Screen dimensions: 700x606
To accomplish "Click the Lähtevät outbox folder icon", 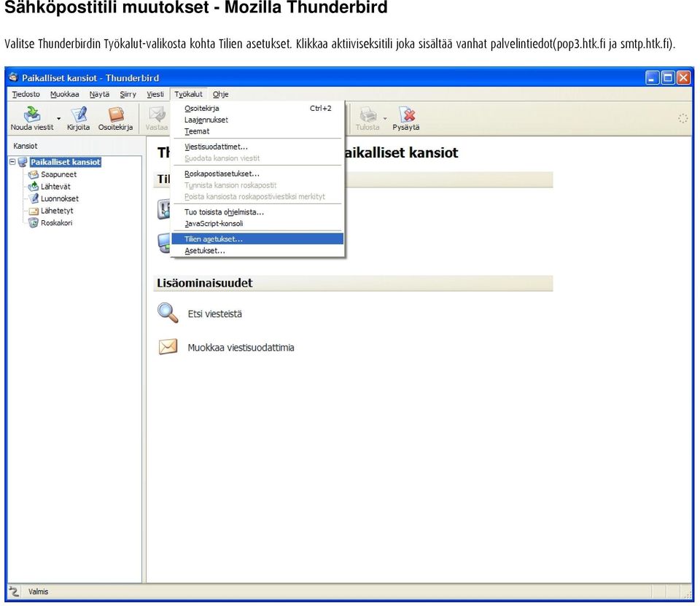I will coord(34,187).
